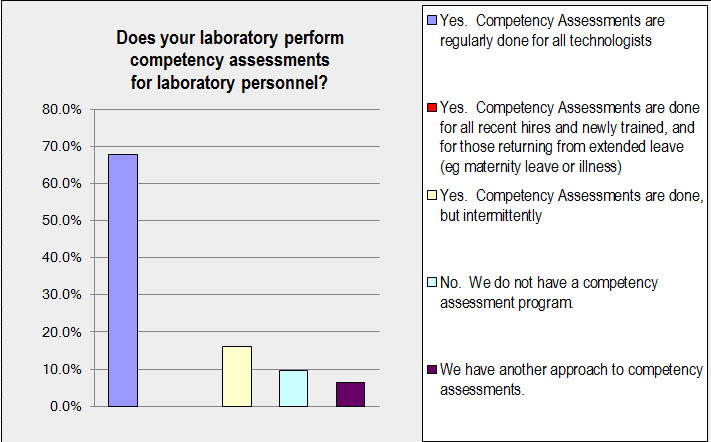Click the 30.0% axis label
711x442 pixels.
62,295
